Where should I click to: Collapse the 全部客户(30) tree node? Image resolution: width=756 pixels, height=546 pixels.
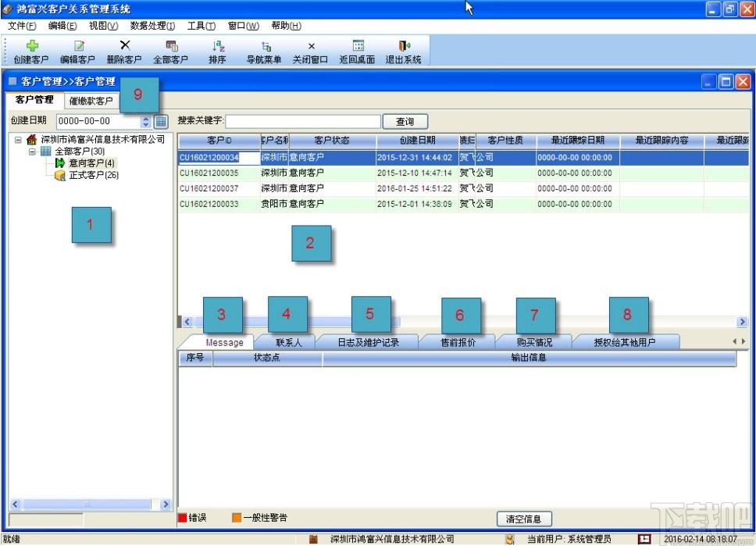[32, 152]
